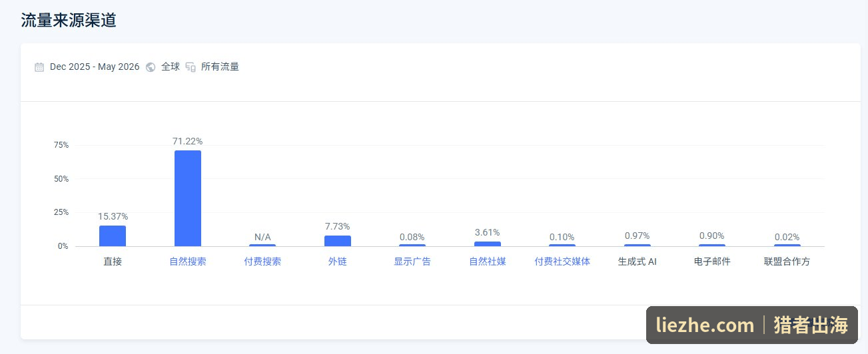Select the Dec 2025 - May 2026 date range

(x=95, y=67)
